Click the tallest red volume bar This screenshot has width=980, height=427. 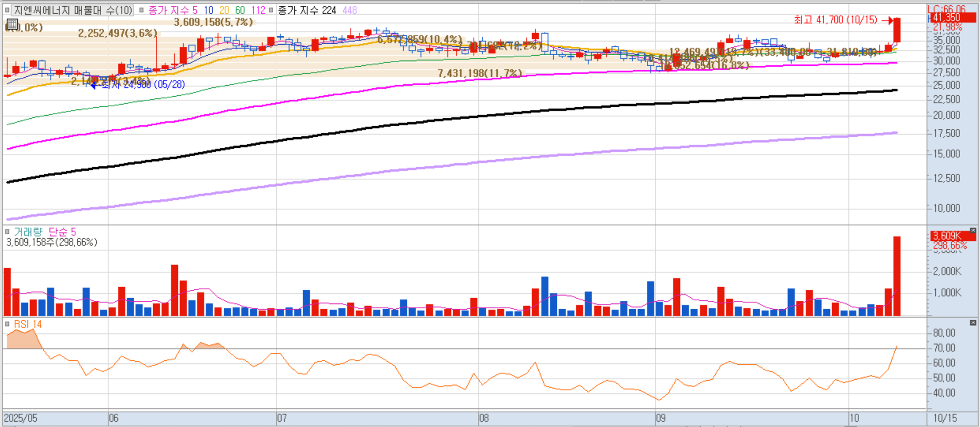coord(897,276)
